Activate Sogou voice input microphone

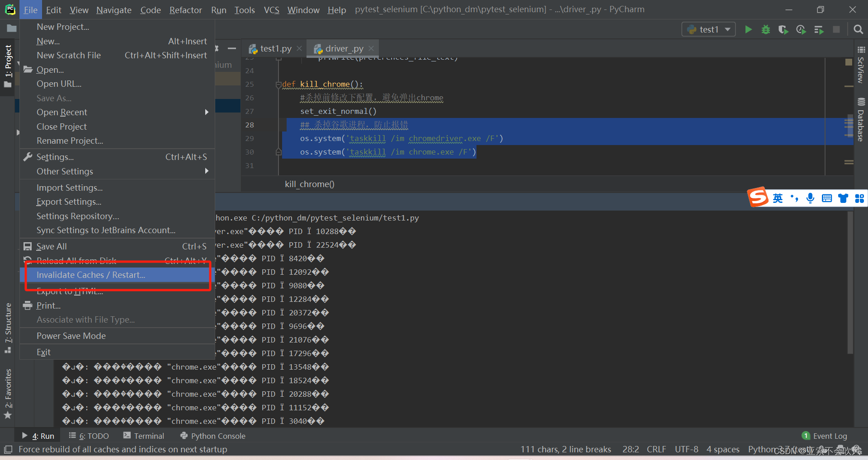pyautogui.click(x=810, y=198)
